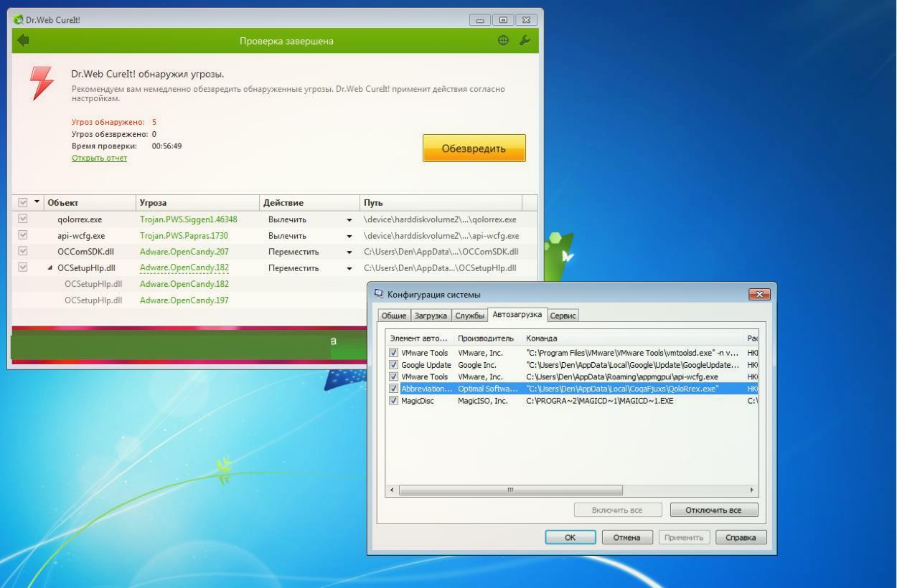Click Отмена in System Configuration
Screen dimensions: 897x588
click(x=626, y=537)
